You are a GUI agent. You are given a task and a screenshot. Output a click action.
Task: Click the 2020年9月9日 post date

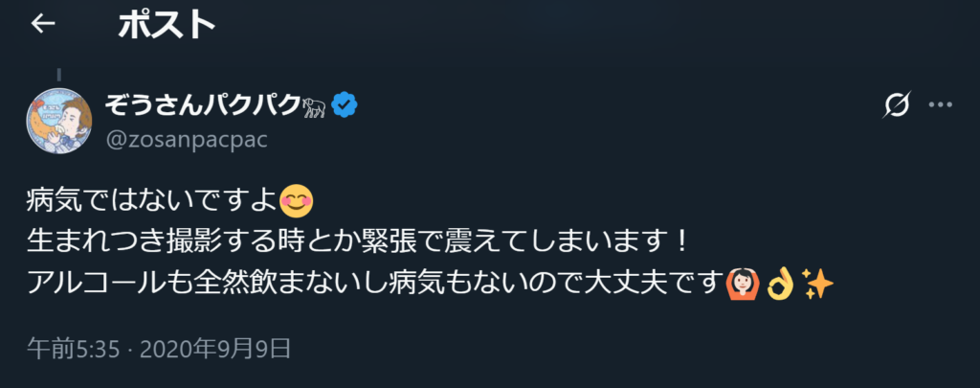(x=215, y=349)
